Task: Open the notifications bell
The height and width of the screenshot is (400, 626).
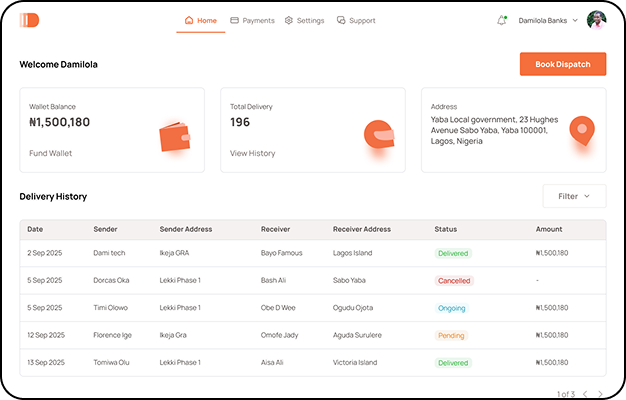Action: coord(501,20)
